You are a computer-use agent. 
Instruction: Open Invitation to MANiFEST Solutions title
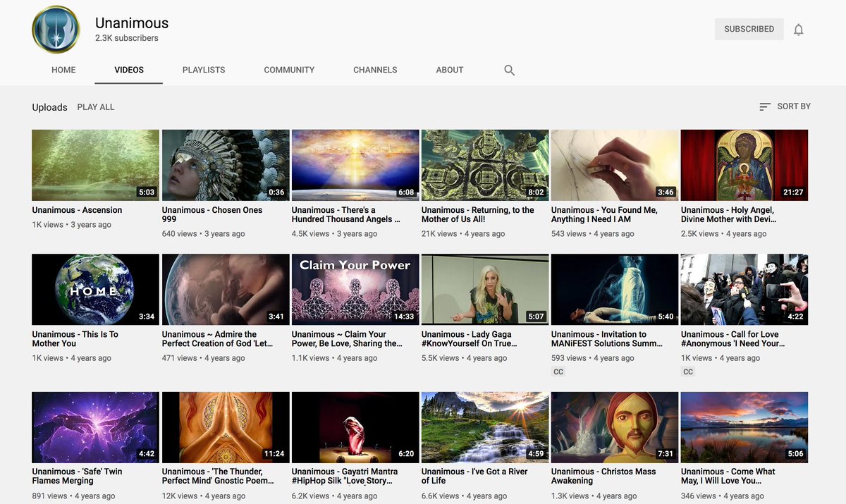(607, 339)
